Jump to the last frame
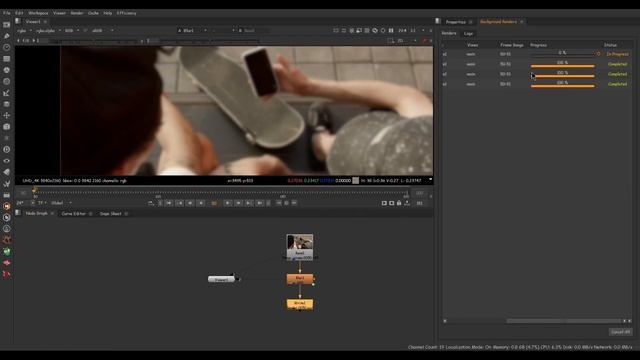Screen dimensions: 640x360 [x=260, y=203]
